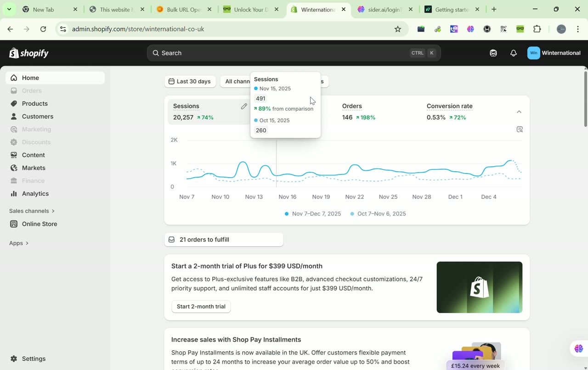Start the 2-month Plus trial
This screenshot has height=370, width=588.
click(x=201, y=307)
